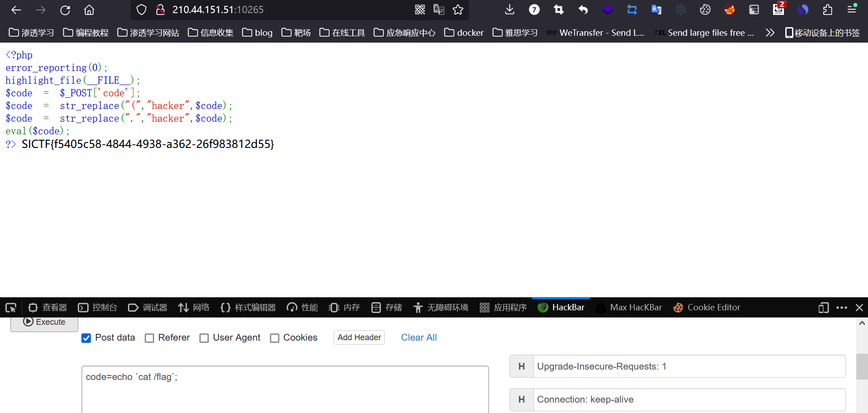Toggle responsive design mode
Image resolution: width=868 pixels, height=413 pixels.
(x=823, y=308)
